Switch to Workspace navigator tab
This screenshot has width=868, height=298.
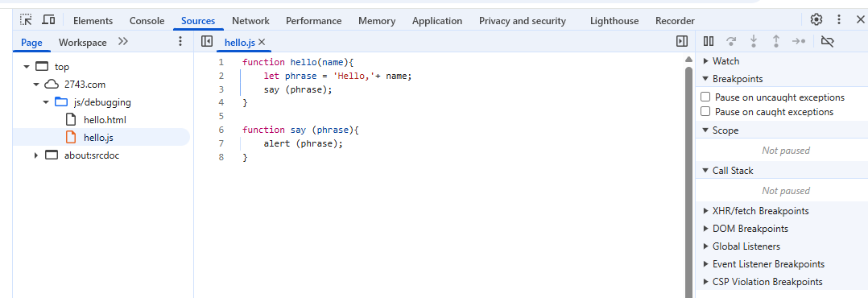82,42
